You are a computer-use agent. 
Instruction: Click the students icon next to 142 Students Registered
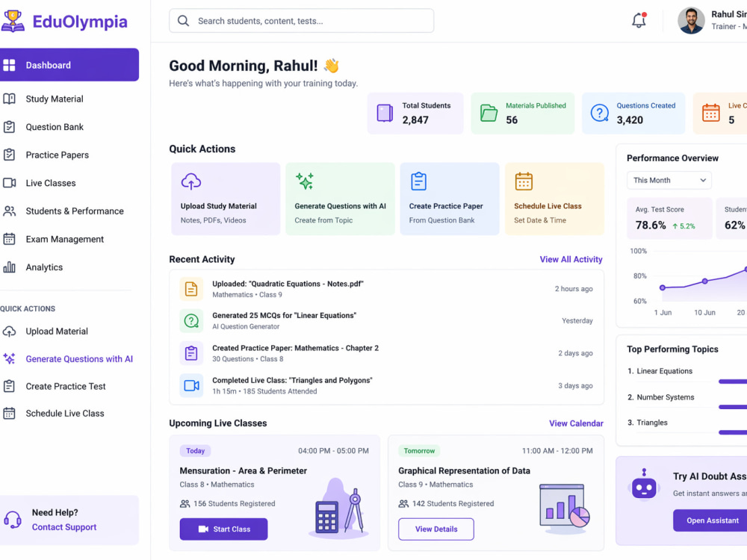[403, 504]
